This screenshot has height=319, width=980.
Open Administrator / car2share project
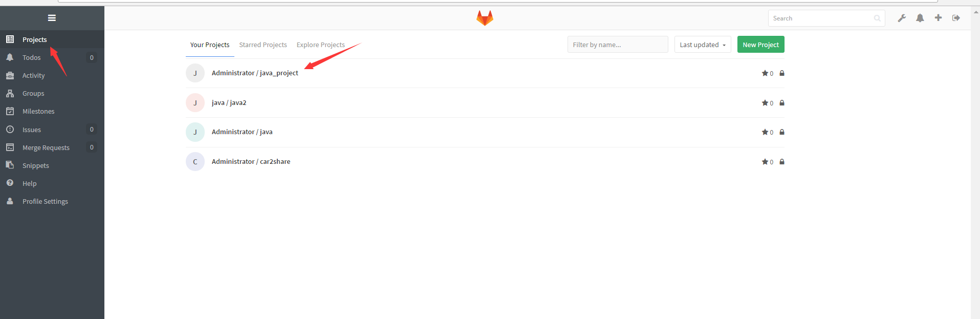[x=251, y=162]
